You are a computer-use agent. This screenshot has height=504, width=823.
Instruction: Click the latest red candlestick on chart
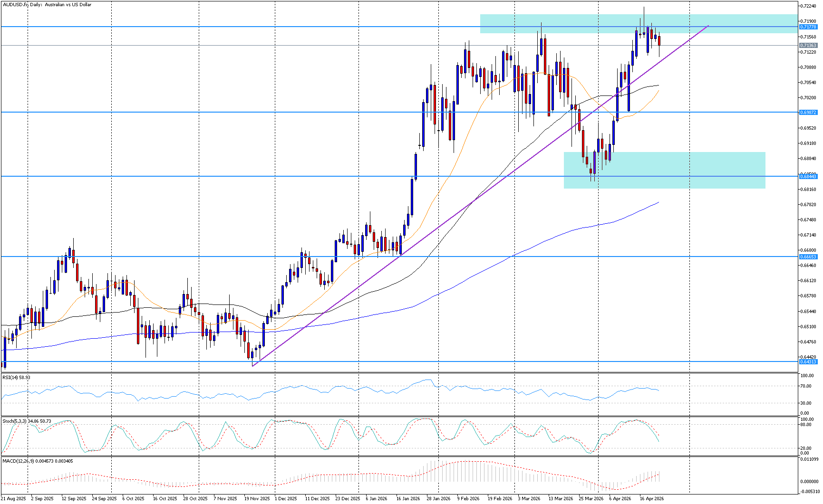[659, 40]
